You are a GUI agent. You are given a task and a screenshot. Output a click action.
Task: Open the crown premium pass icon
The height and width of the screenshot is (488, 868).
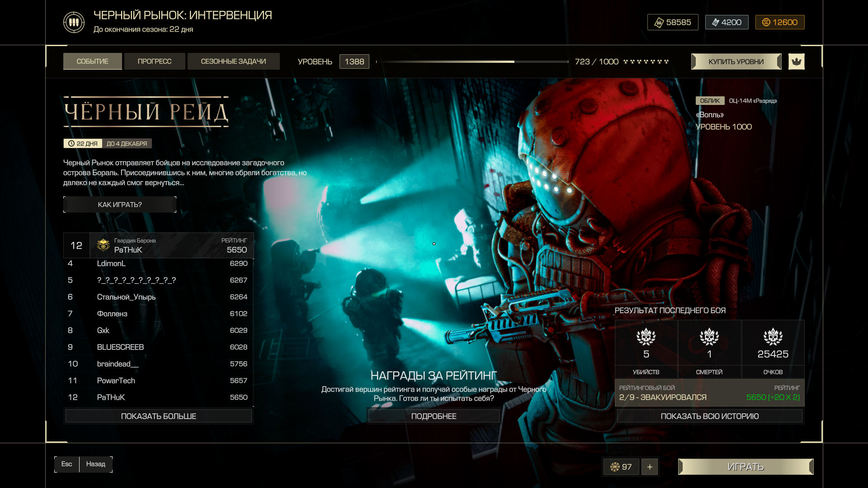coord(796,62)
